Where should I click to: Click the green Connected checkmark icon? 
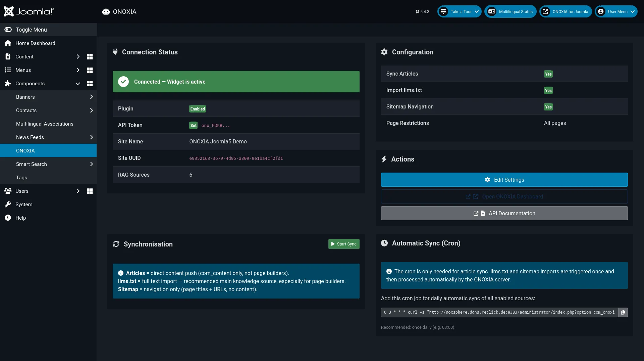tap(123, 82)
